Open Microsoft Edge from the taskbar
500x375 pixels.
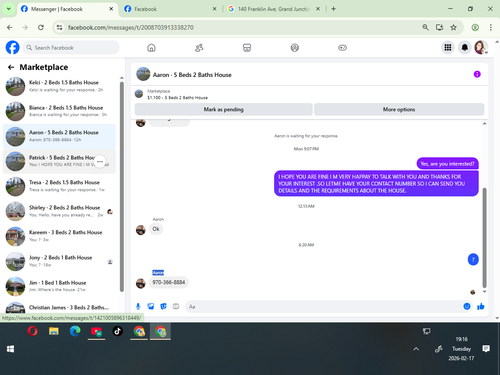75,331
